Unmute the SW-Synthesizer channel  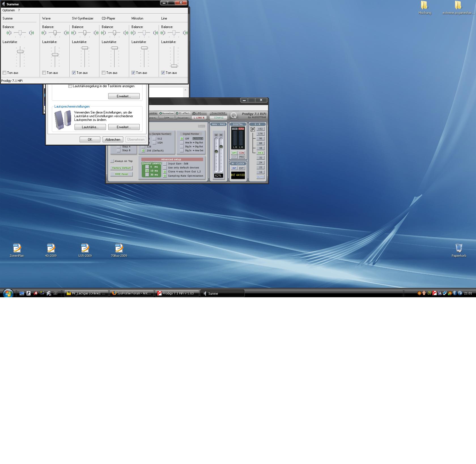(x=74, y=73)
